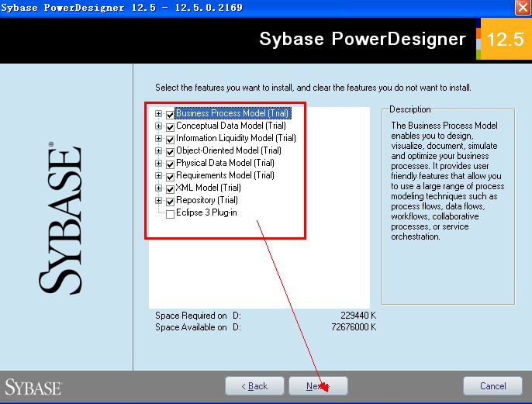This screenshot has width=532, height=404.
Task: Expand the Conceptual Data Model tree node
Action: click(x=158, y=126)
